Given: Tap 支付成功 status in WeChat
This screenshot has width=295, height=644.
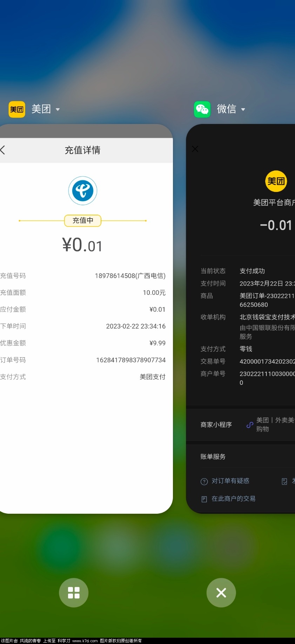Looking at the screenshot, I should pos(252,271).
